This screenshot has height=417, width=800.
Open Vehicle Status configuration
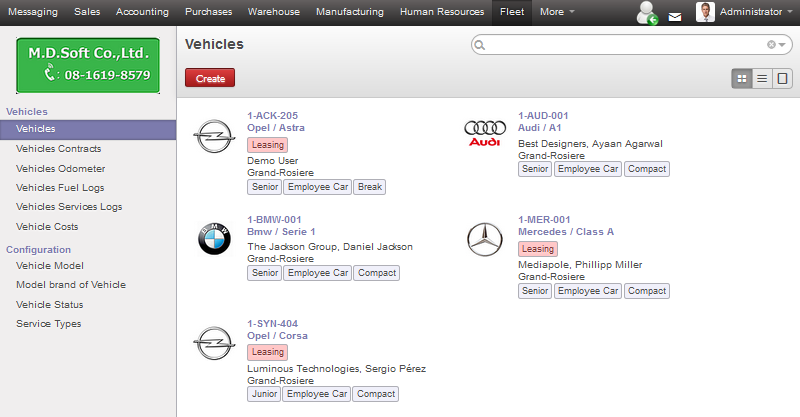pyautogui.click(x=49, y=305)
